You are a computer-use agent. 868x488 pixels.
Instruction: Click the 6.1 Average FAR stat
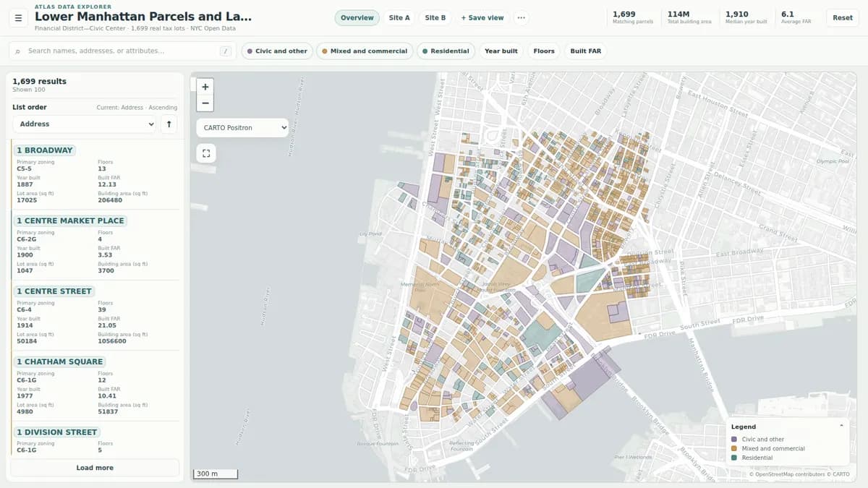[x=796, y=17]
